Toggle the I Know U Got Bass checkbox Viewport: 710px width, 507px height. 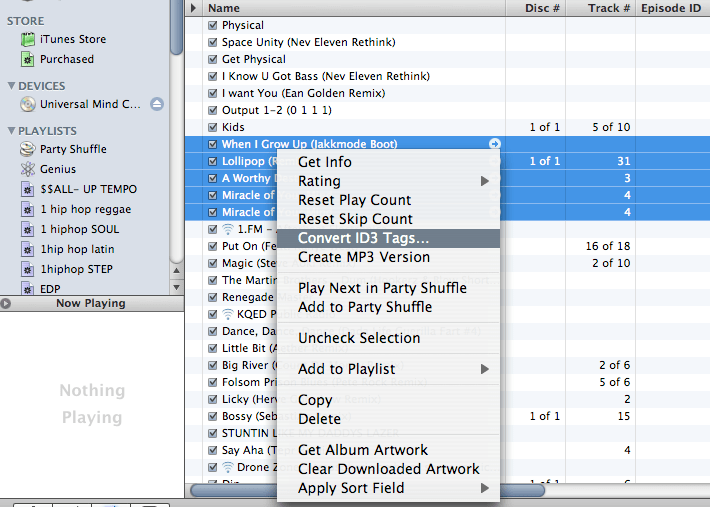click(212, 76)
